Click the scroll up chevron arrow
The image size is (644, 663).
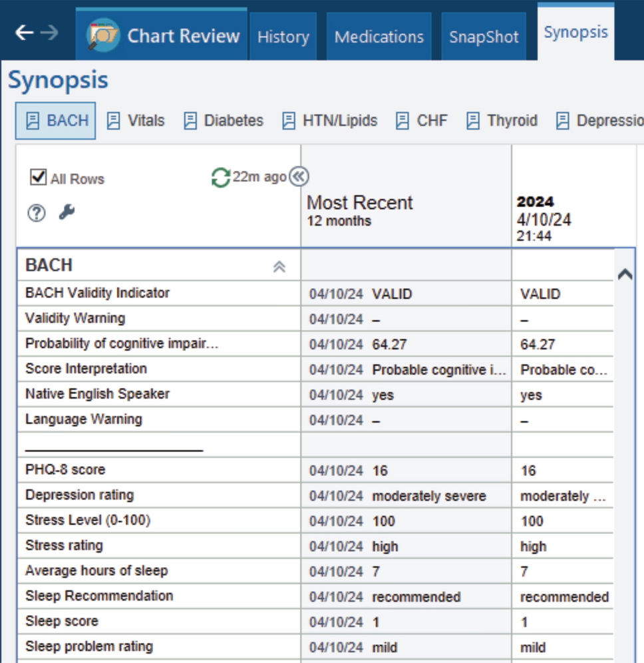coord(625,274)
